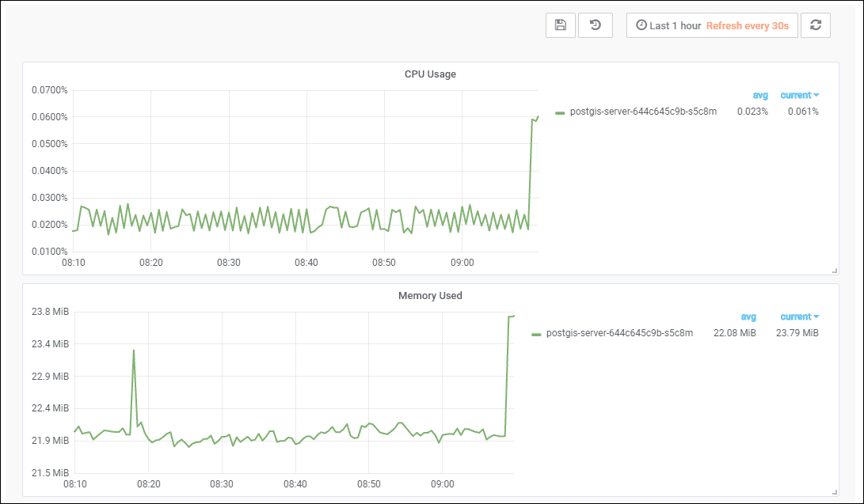Sort CPU Usage legend by avg column
The image size is (864, 504).
pyautogui.click(x=760, y=95)
